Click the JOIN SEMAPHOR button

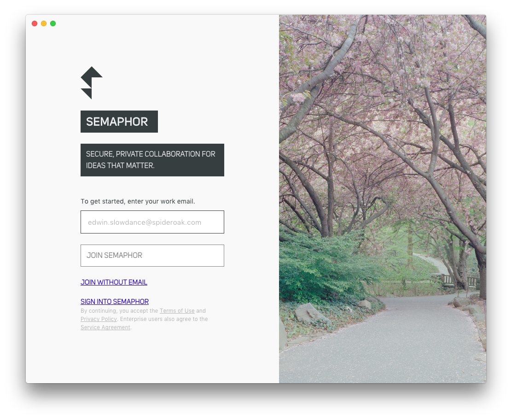coord(152,256)
